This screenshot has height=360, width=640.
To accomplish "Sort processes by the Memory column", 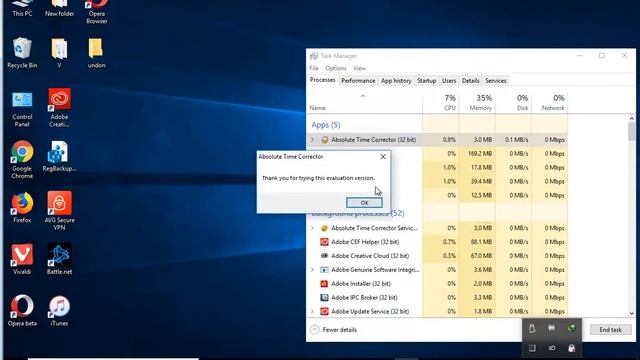I will pyautogui.click(x=477, y=102).
